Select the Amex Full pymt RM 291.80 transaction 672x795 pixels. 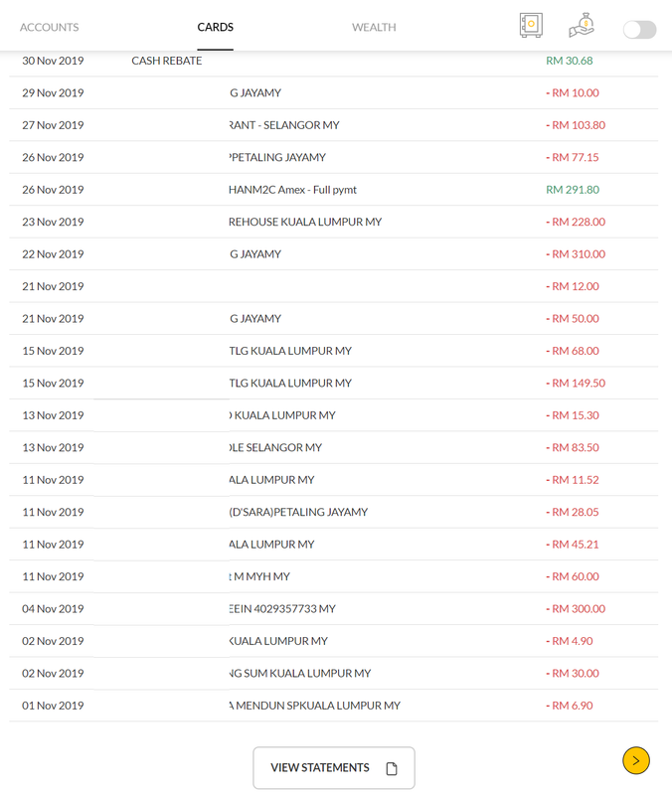pyautogui.click(x=334, y=190)
